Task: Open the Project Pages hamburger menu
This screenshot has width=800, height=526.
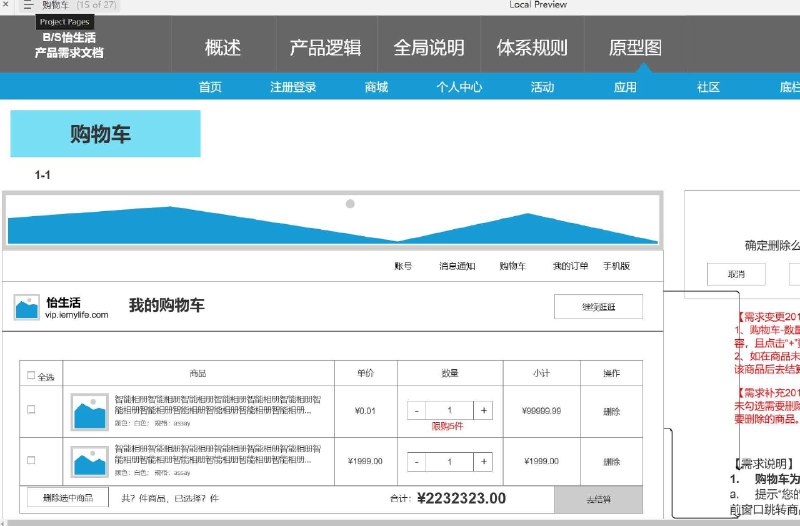Action: pyautogui.click(x=28, y=6)
